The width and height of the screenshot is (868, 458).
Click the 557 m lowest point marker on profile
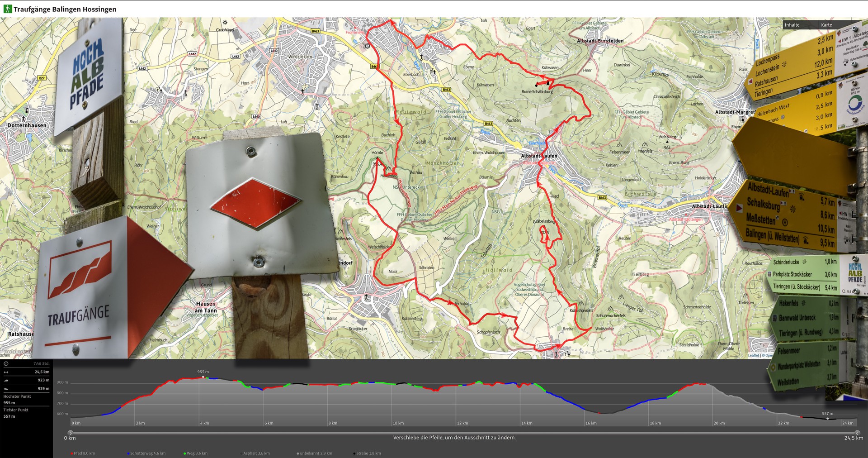[x=827, y=419]
